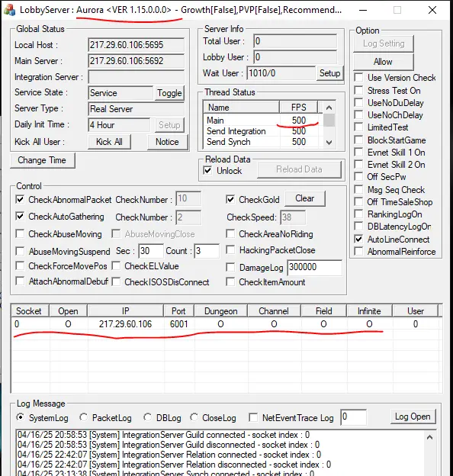
Task: Enable the BlockStartGame checkbox
Action: (x=358, y=140)
